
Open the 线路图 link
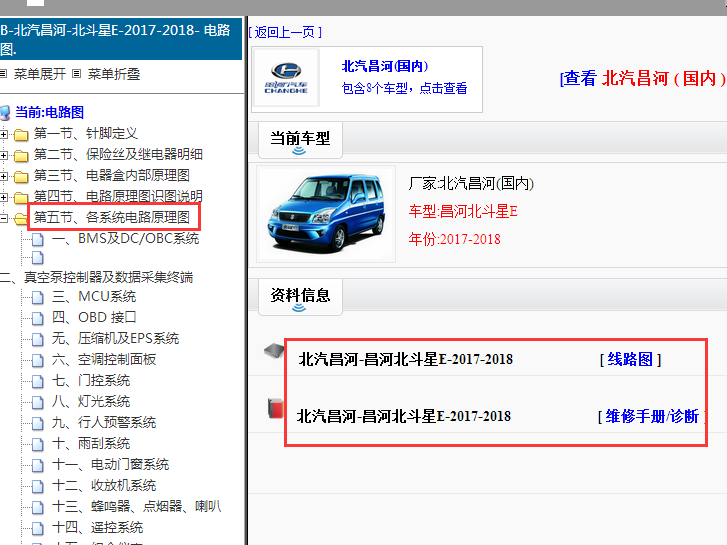(x=630, y=359)
